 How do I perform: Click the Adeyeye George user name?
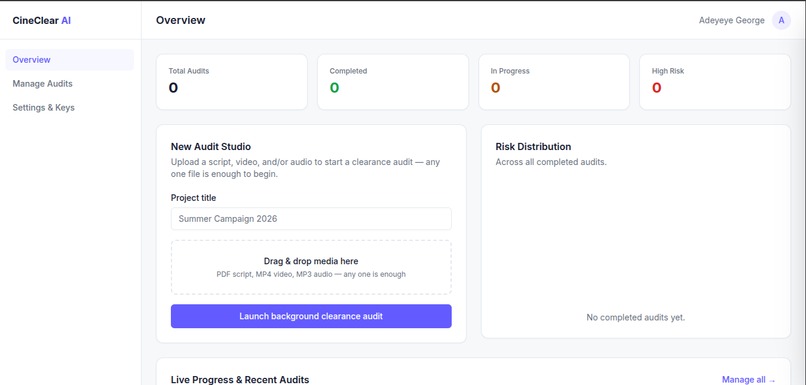click(x=731, y=21)
